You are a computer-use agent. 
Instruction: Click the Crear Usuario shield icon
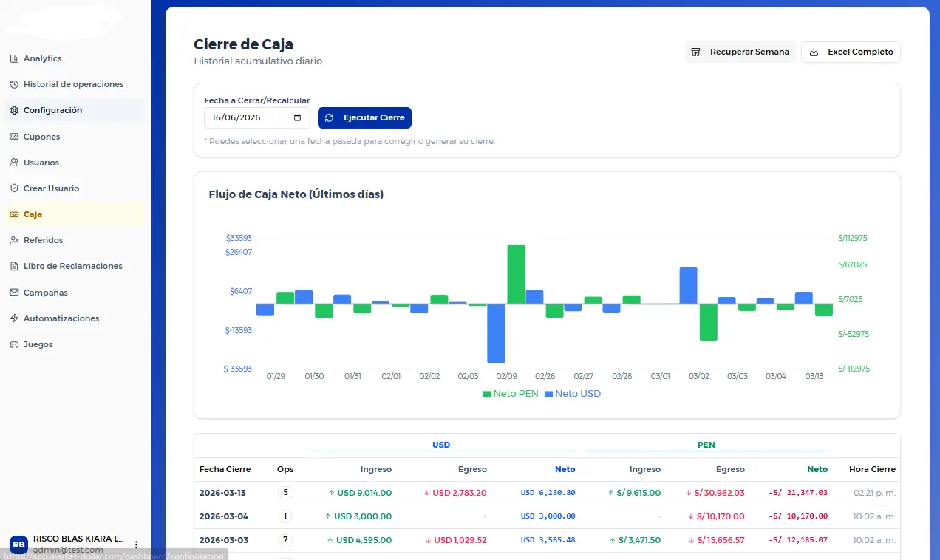coord(14,188)
